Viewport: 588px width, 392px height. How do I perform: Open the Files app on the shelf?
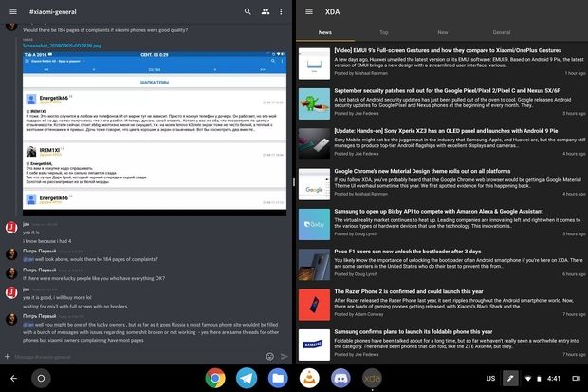click(278, 378)
